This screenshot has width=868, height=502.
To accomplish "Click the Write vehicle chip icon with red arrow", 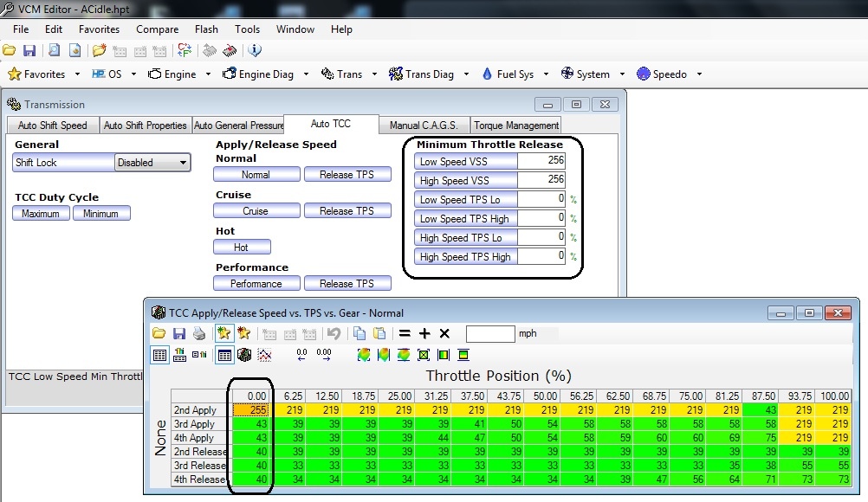I will (x=230, y=51).
